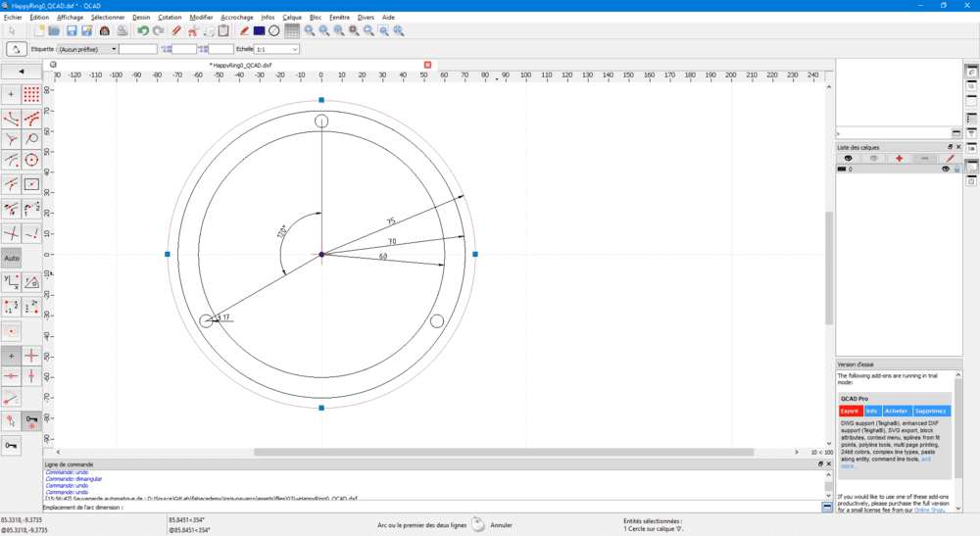Open the clipboard panel icon in right sidebar

[971, 181]
